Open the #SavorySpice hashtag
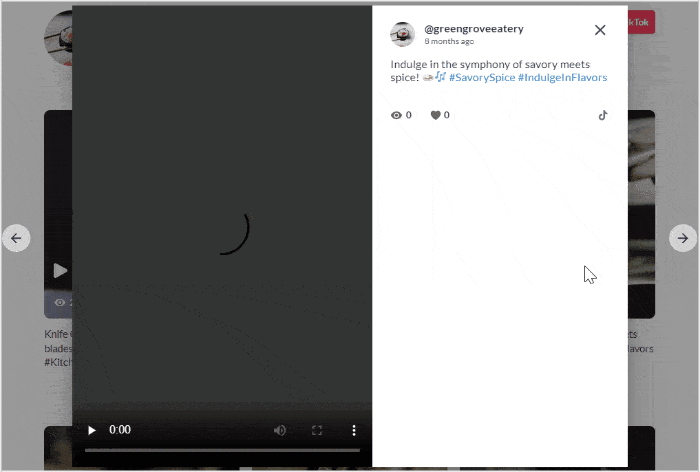The image size is (700, 472). 482,77
